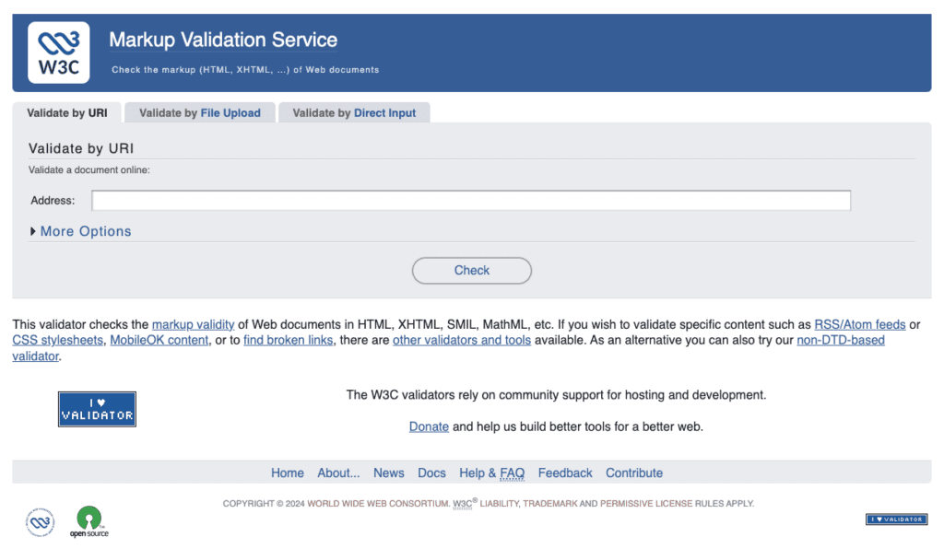Viewport: 944px width, 560px height.
Task: Open the non-DTD-based validator link
Action: click(840, 340)
